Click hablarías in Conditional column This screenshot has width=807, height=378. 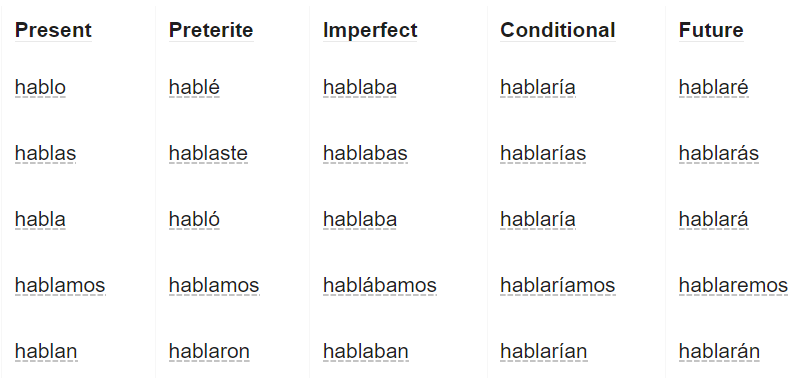click(x=543, y=153)
